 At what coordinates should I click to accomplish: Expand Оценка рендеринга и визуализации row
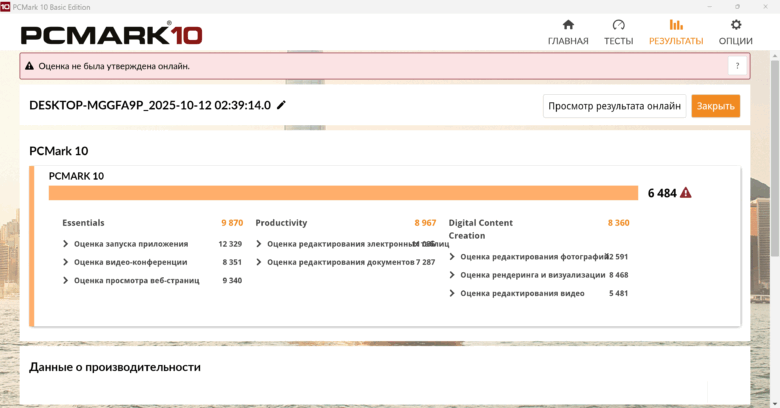click(x=452, y=275)
